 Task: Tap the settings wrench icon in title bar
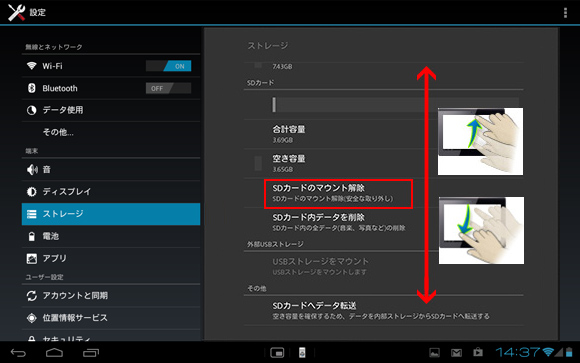(x=16, y=12)
